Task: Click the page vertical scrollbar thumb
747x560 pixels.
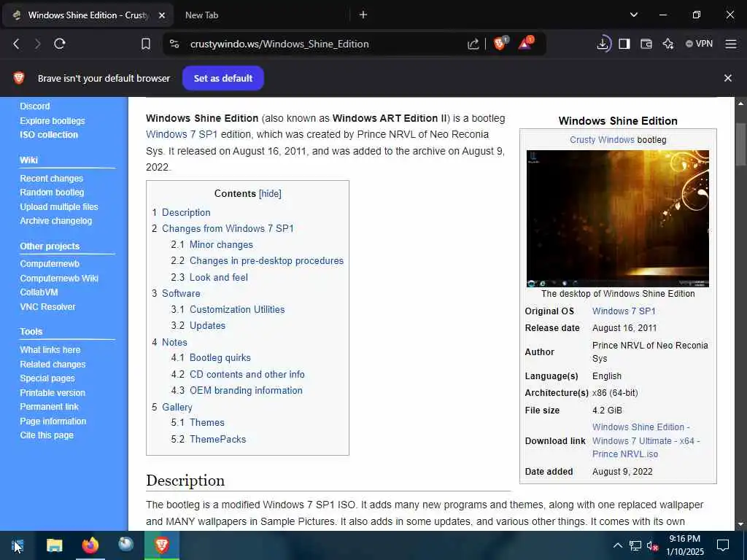Action: (740, 145)
